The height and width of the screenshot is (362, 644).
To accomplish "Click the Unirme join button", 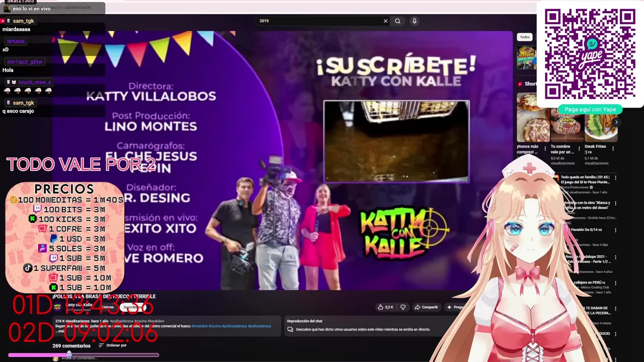I will coord(108,307).
